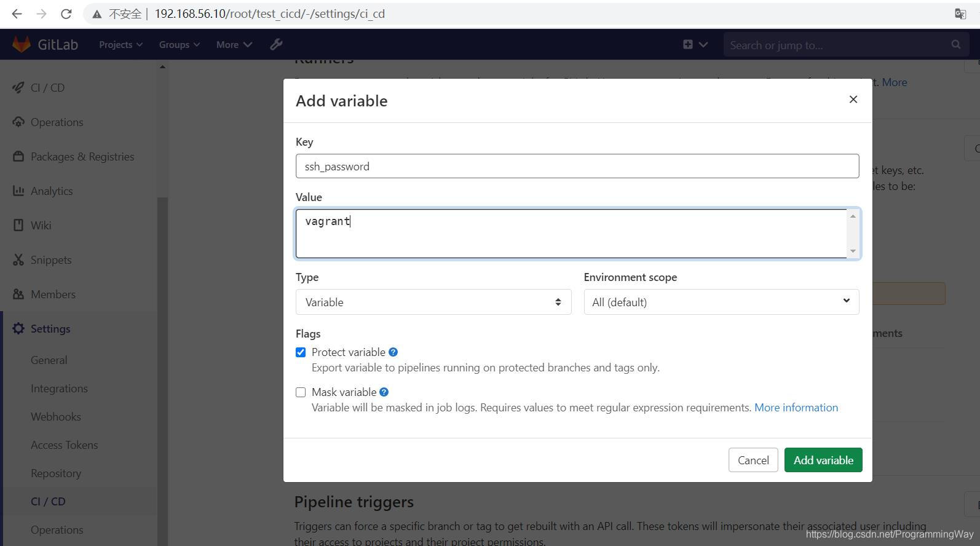Image resolution: width=980 pixels, height=546 pixels.
Task: Open Mask variable help icon
Action: pos(384,392)
